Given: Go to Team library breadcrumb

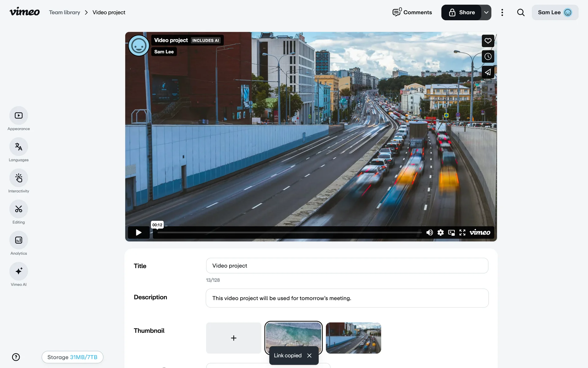Looking at the screenshot, I should 64,13.
